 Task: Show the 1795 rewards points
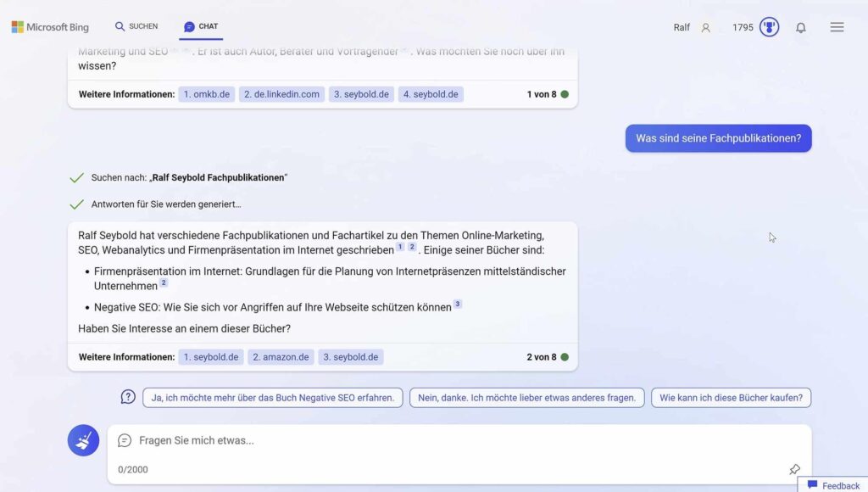pos(743,27)
